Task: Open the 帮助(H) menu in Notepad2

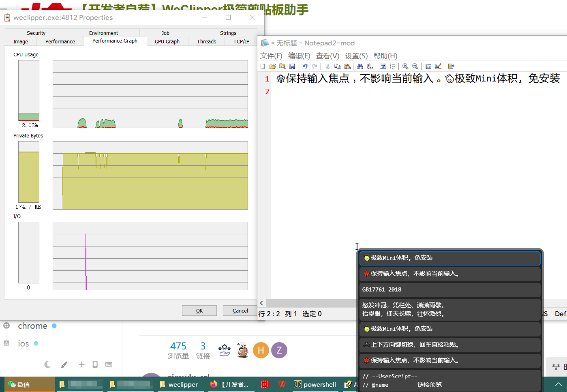Action: [385, 56]
